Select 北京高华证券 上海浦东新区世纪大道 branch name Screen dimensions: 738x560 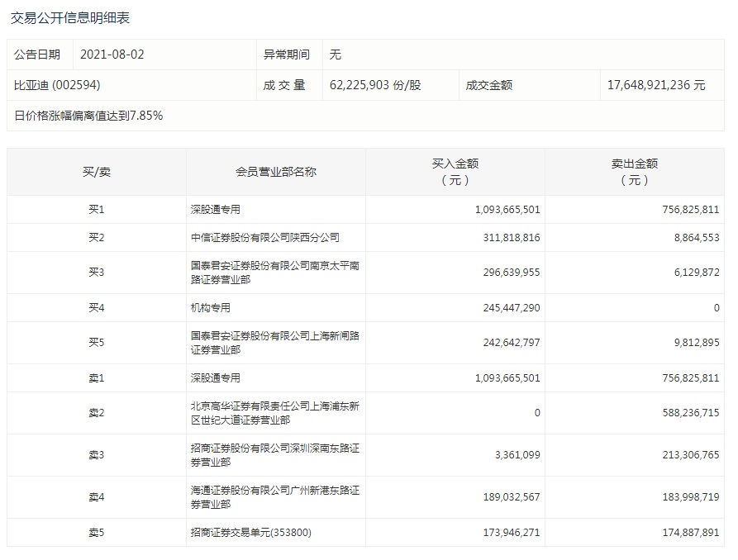pyautogui.click(x=275, y=413)
